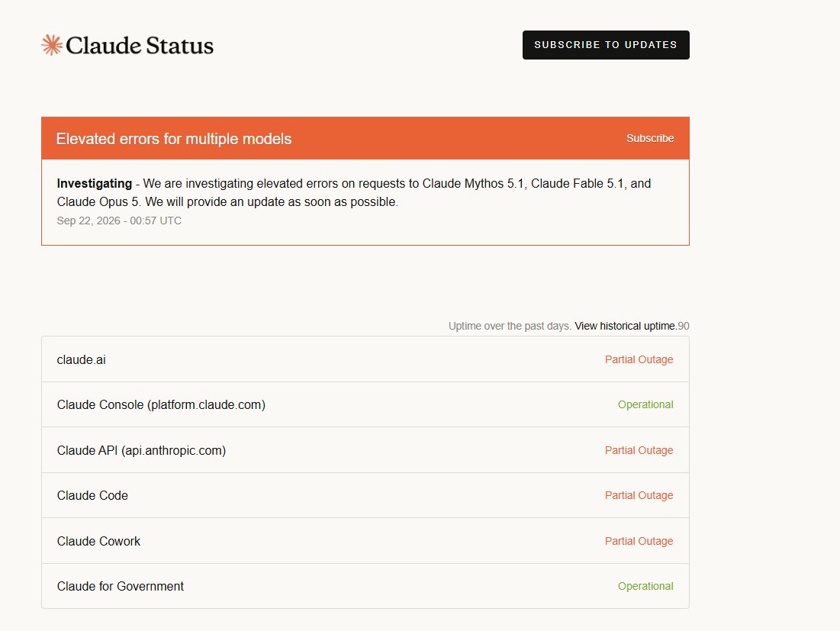Click Operational status for Claude Console

tap(645, 404)
